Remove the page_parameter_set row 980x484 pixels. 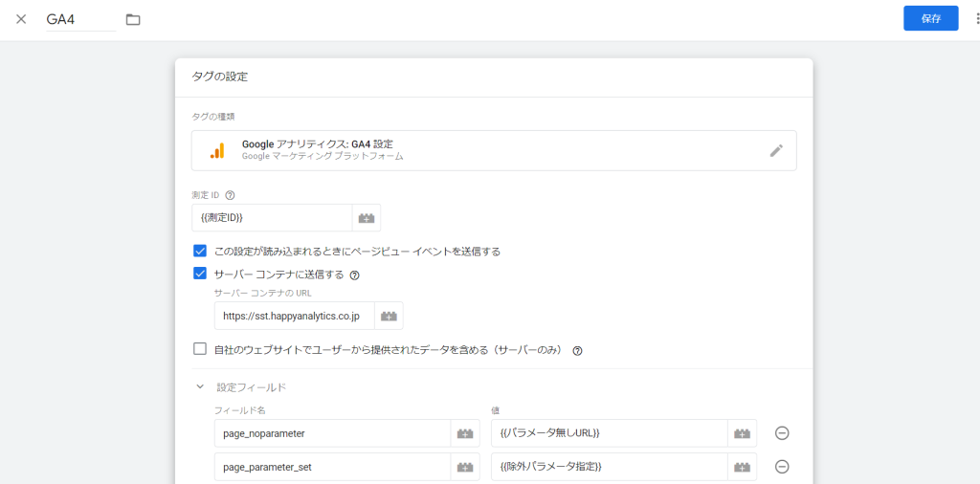(781, 467)
